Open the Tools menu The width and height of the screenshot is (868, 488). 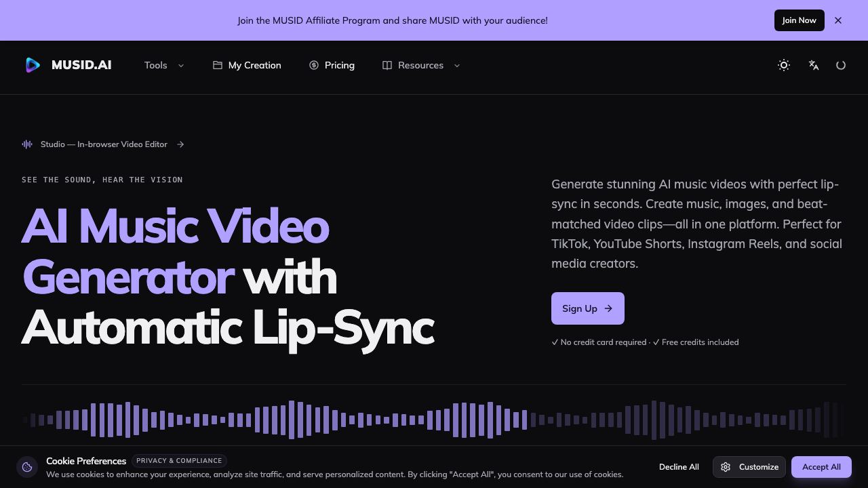[164, 65]
